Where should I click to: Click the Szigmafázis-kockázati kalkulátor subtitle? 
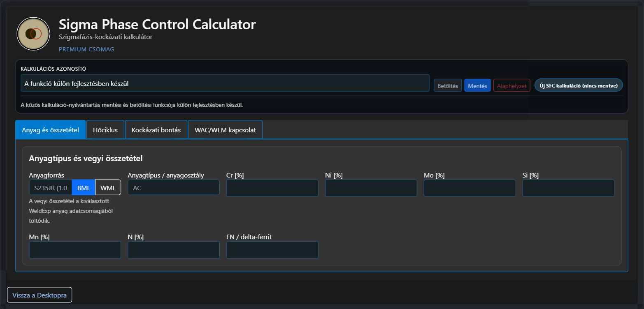click(106, 37)
